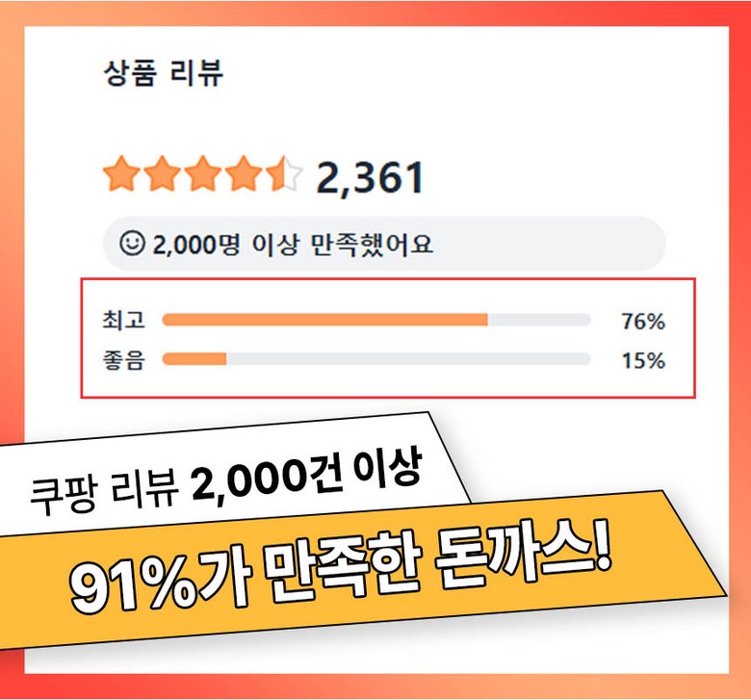Select the 최고 rating label
751x700 pixels.
pyautogui.click(x=122, y=321)
